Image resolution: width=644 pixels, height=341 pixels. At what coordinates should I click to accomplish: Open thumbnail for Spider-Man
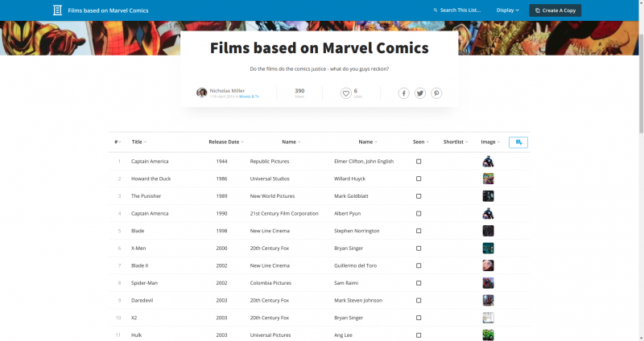click(x=488, y=283)
